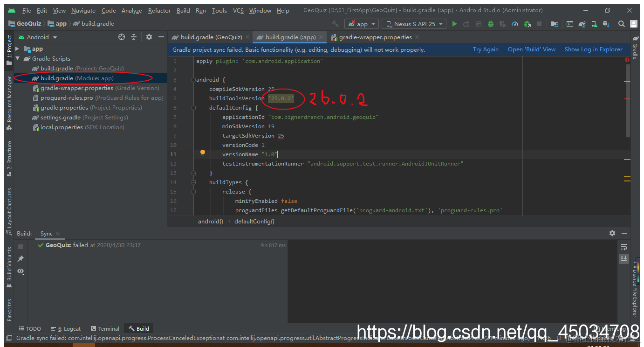This screenshot has height=347, width=644.
Task: Fold the defaultConfig block at line 6
Action: point(194,108)
